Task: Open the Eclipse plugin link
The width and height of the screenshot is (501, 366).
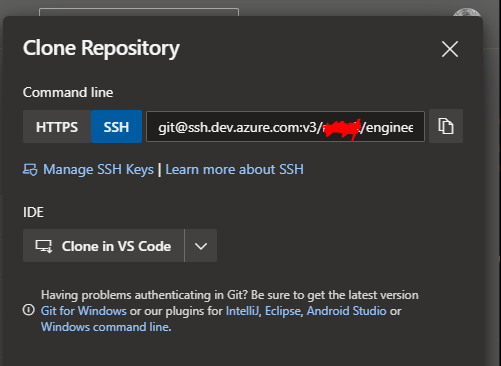Action: (283, 311)
